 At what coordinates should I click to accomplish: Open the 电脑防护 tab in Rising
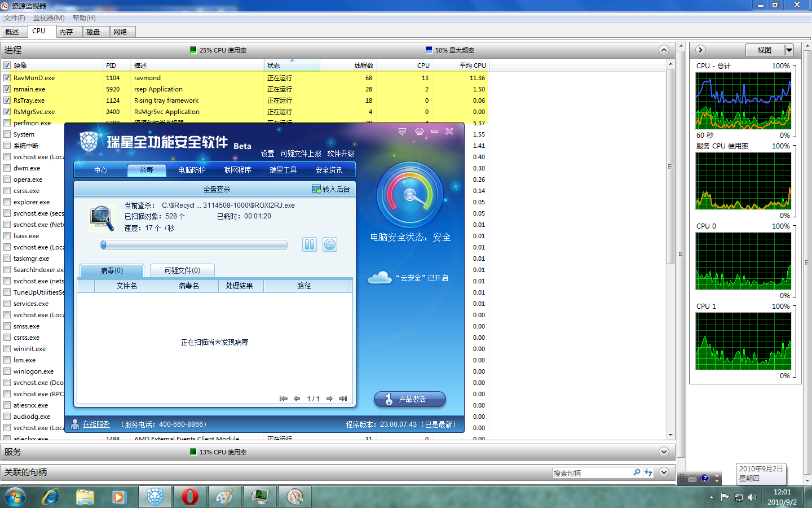[x=192, y=170]
